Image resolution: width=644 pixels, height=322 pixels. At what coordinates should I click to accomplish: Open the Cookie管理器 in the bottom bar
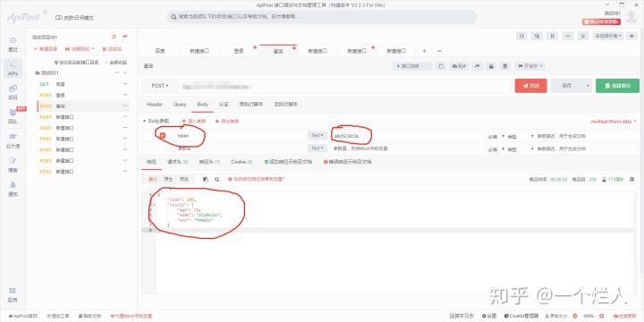click(522, 316)
